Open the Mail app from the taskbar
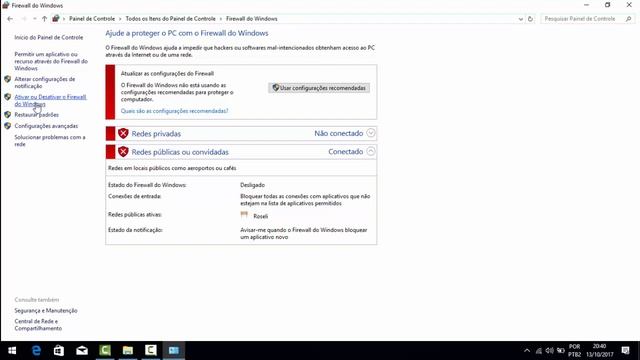Screen dimensions: 640x360 (x=82, y=351)
